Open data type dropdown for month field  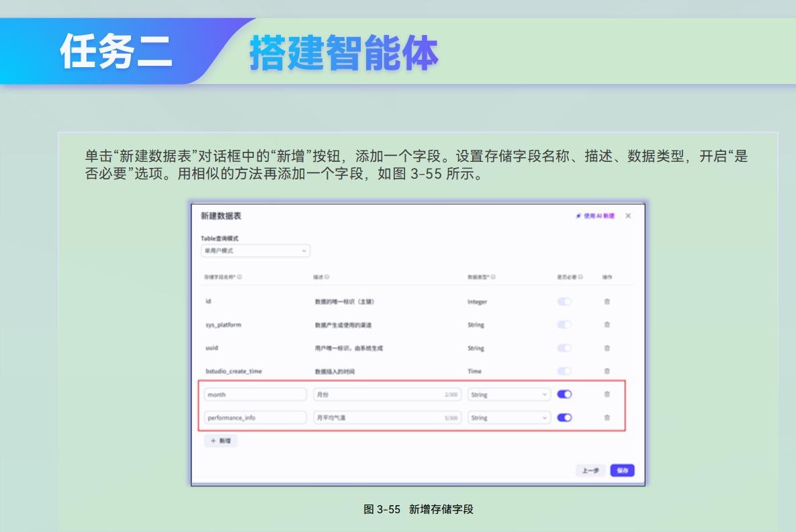[x=508, y=394]
